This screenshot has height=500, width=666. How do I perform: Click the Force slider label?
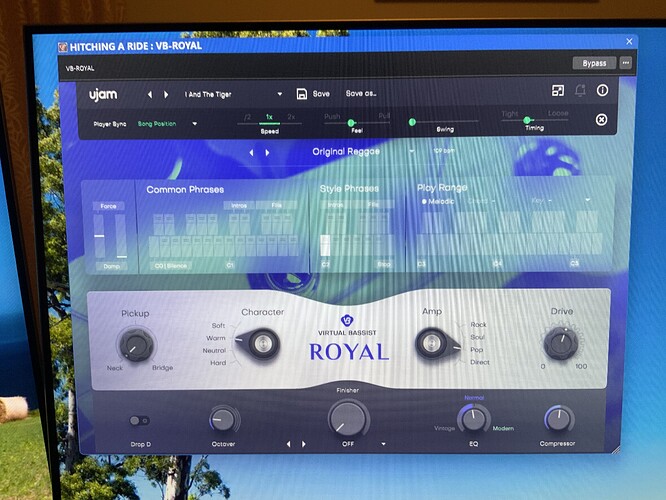[108, 206]
